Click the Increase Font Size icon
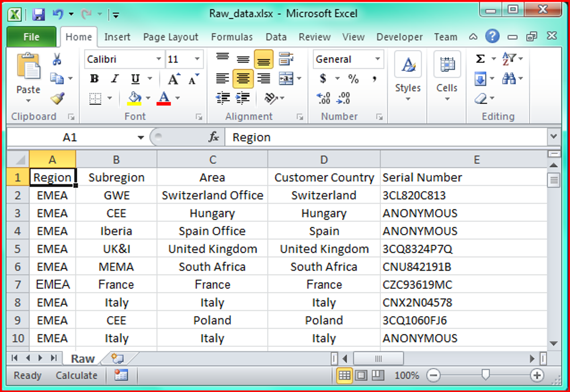This screenshot has height=392, width=570. coord(173,78)
